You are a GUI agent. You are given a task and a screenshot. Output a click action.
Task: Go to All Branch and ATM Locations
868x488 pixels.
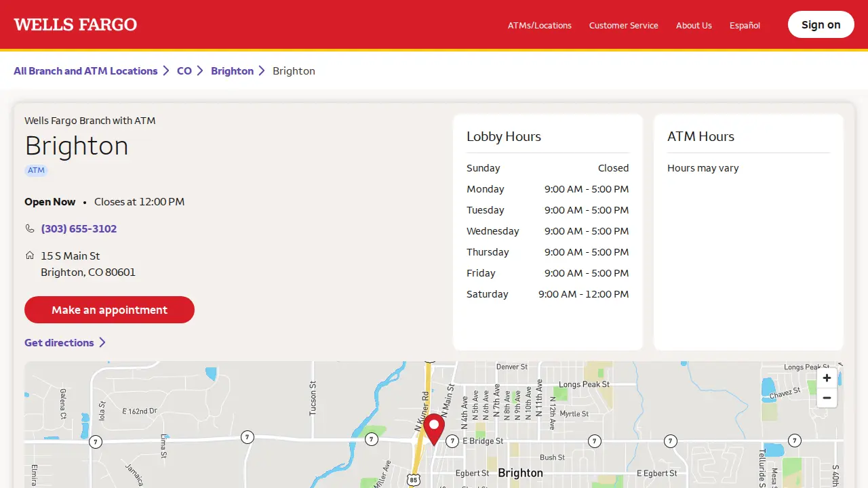coord(85,71)
